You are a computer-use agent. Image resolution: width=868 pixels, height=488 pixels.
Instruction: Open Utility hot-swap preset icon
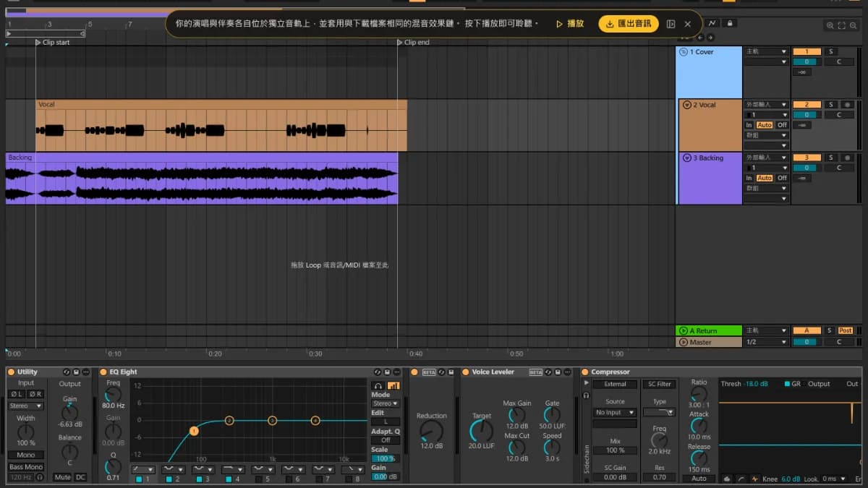(67, 372)
